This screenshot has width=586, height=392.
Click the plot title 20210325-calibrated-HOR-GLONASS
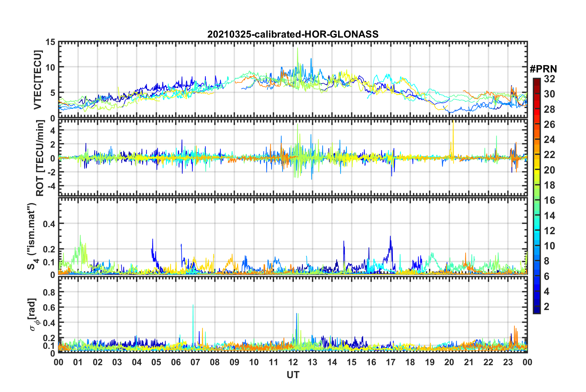click(x=293, y=34)
